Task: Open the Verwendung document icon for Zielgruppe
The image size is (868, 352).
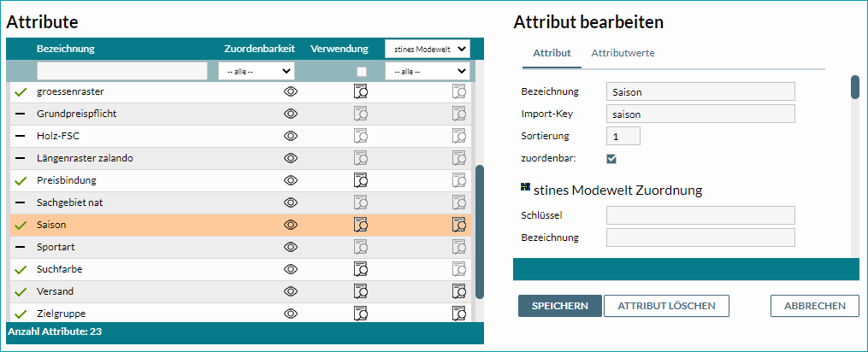Action: pyautogui.click(x=361, y=314)
